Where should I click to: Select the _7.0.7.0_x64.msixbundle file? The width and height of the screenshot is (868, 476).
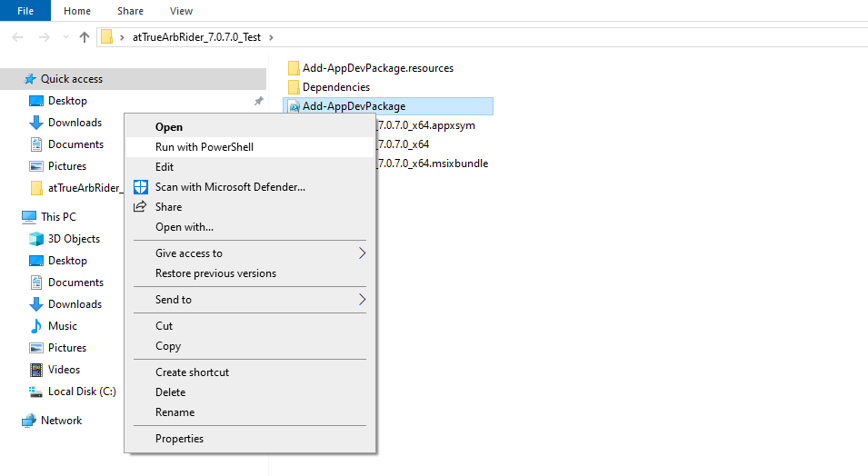[x=432, y=164]
